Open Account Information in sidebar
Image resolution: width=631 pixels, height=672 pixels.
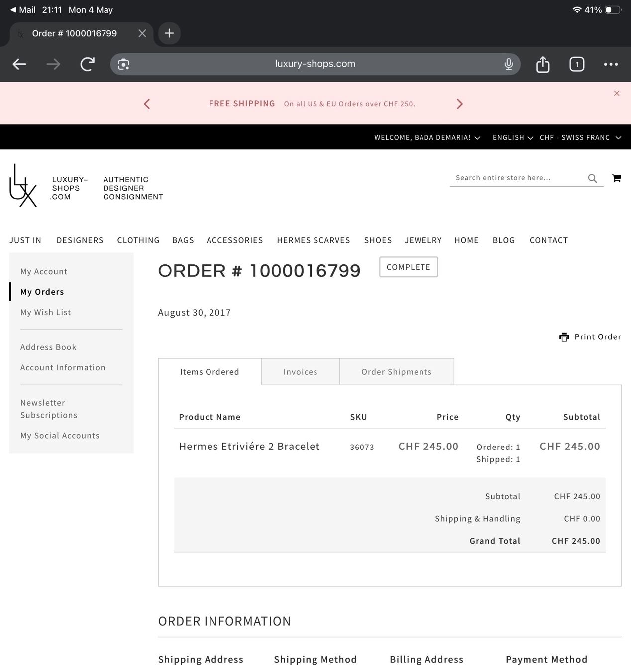click(63, 368)
